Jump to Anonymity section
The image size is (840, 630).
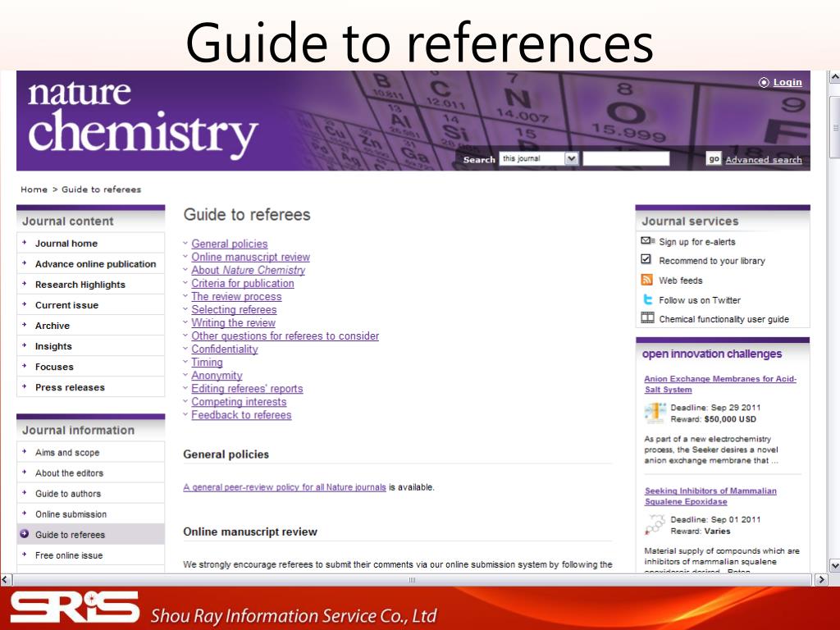tap(217, 376)
